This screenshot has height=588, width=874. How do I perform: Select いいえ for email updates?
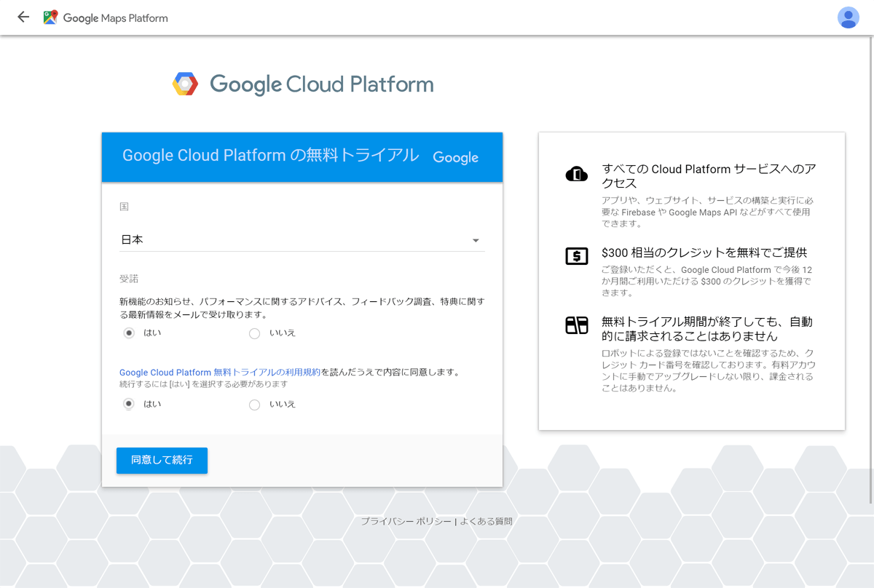[254, 333]
